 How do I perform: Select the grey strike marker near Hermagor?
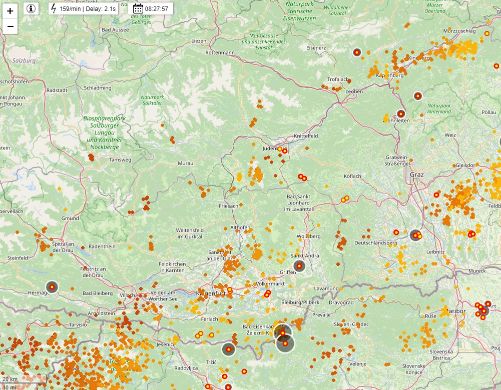coord(52,287)
